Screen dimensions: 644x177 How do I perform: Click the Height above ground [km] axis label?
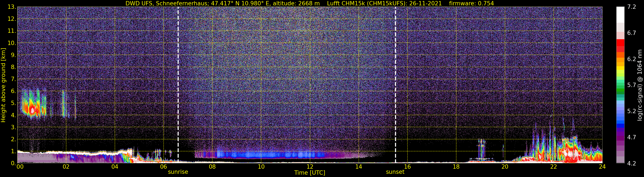[x=3, y=85]
